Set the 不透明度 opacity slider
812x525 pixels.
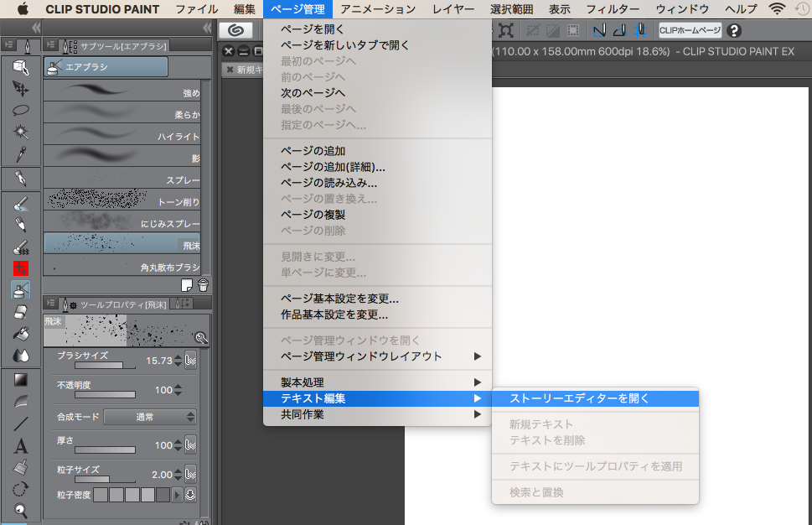[105, 395]
